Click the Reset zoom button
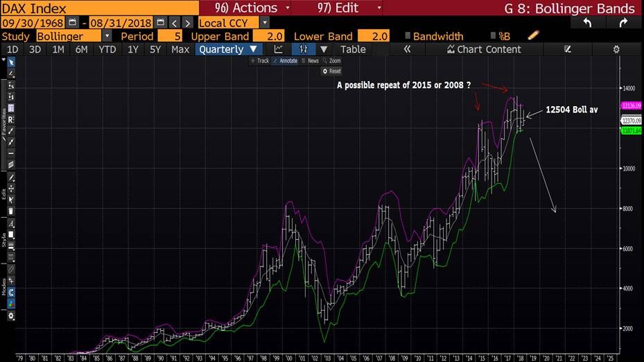Viewport: 644px width, 362px height. tap(331, 71)
